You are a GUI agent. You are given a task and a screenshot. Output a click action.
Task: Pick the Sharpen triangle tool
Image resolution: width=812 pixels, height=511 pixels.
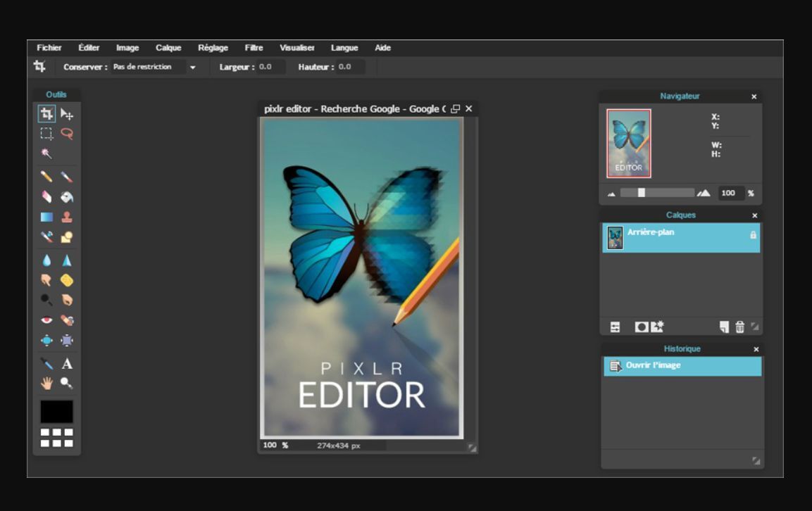(67, 260)
